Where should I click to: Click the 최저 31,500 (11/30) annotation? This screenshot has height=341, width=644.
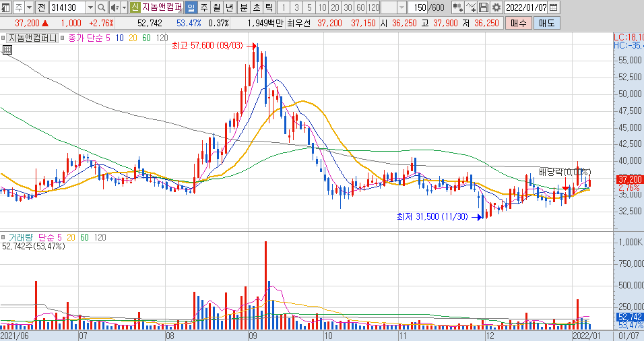pos(432,216)
